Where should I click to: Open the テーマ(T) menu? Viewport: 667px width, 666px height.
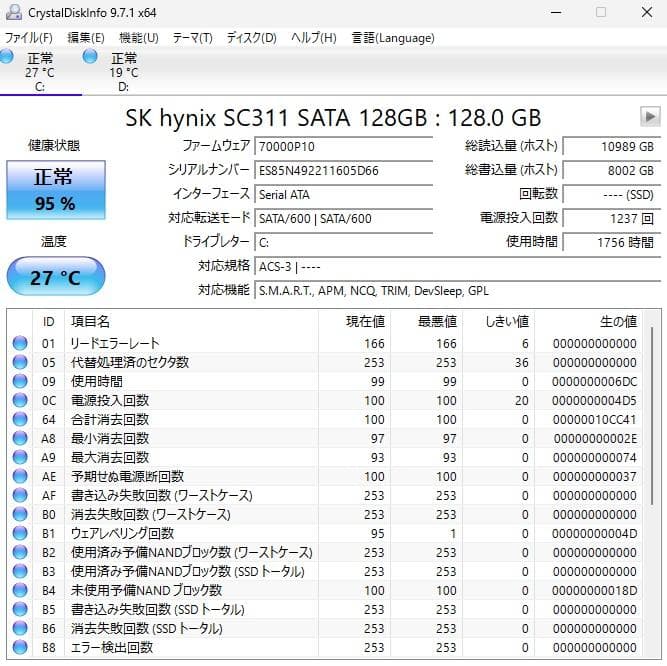[x=192, y=38]
